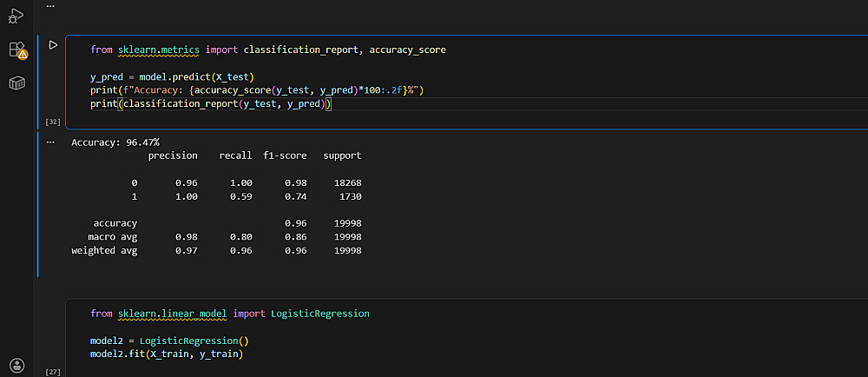This screenshot has width=868, height=377.
Task: Click the sklearn.metrics import line
Action: (x=267, y=50)
